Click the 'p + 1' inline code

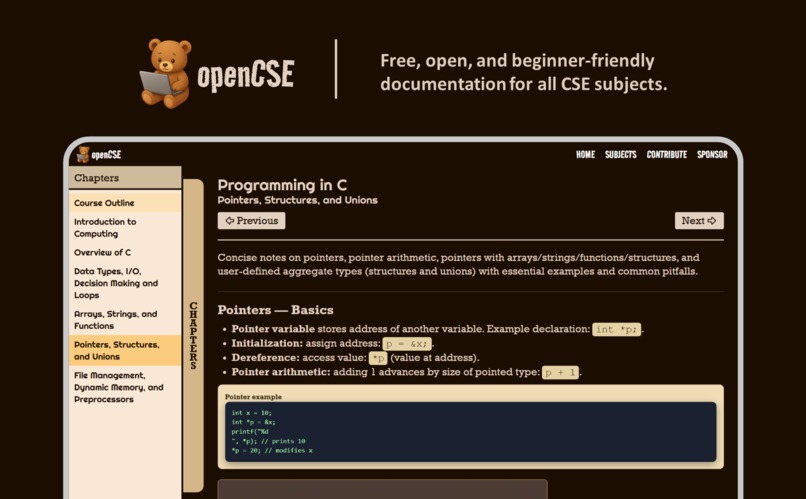(x=560, y=373)
